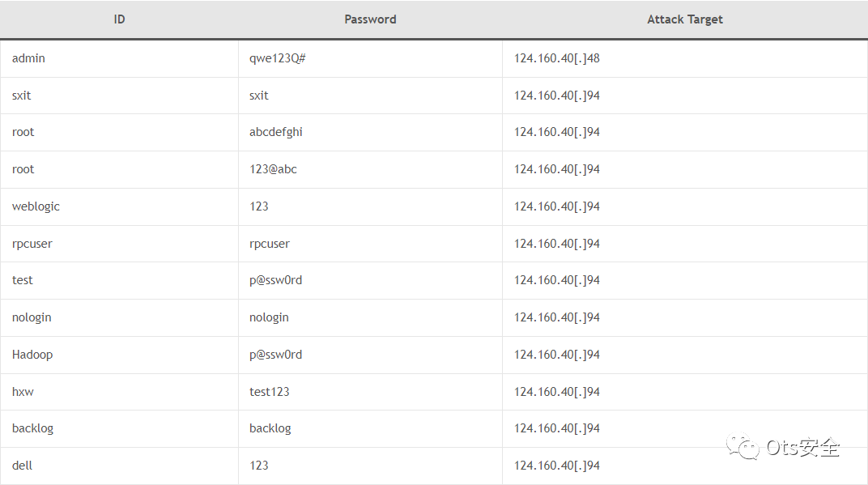868x485 pixels.
Task: Click the nologin ID cell
Action: point(32,317)
